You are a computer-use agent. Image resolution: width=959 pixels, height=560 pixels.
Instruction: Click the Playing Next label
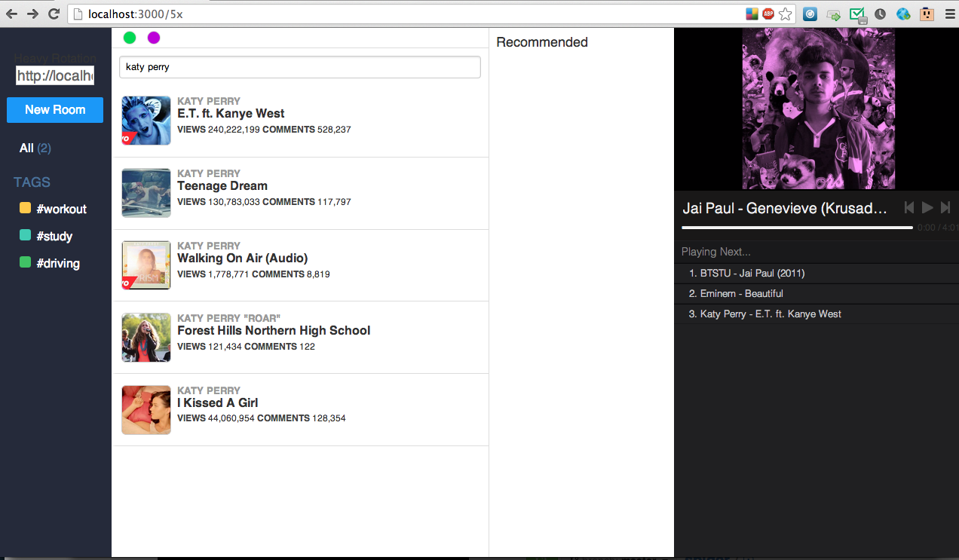[x=716, y=252]
